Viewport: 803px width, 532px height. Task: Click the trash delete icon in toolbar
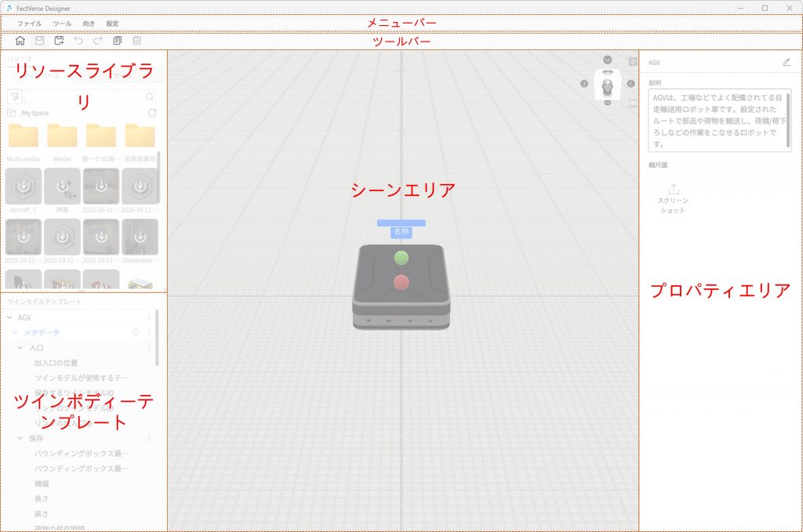pos(137,40)
